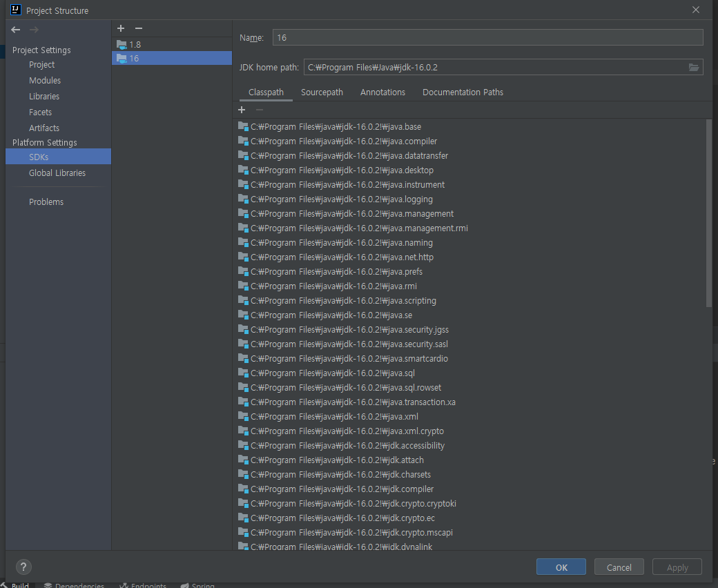
Task: Click the OK button
Action: 561,567
